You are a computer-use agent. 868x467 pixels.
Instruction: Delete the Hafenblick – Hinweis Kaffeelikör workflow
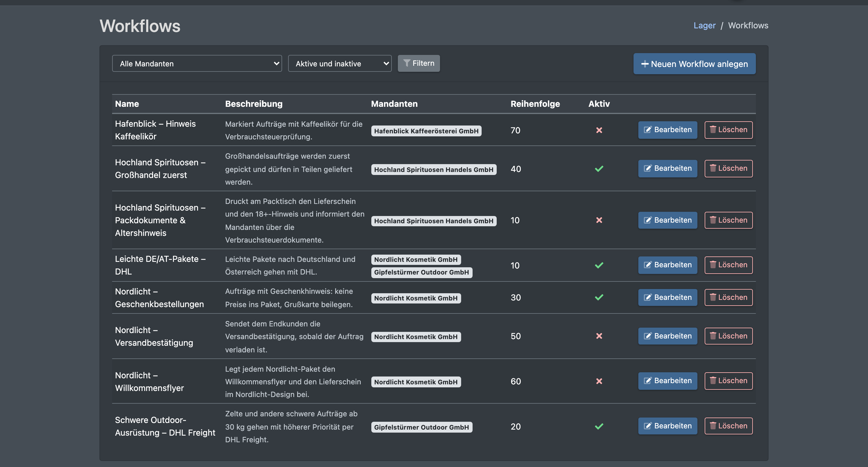(728, 130)
